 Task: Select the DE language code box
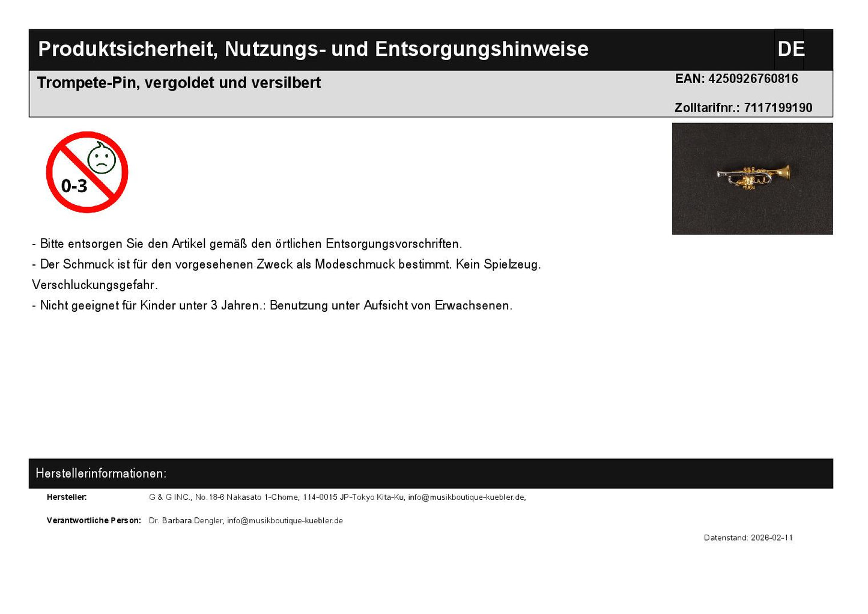pos(790,49)
